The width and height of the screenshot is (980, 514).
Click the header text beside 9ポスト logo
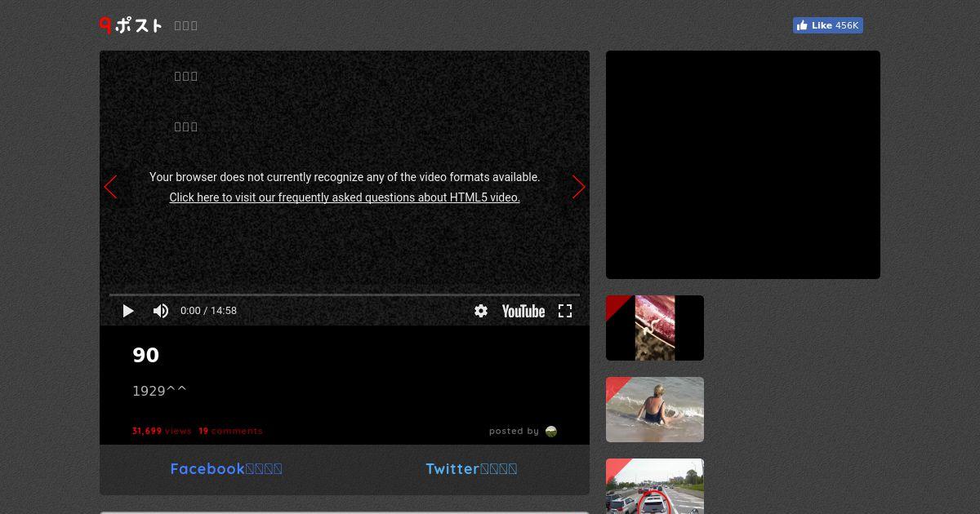(x=186, y=25)
